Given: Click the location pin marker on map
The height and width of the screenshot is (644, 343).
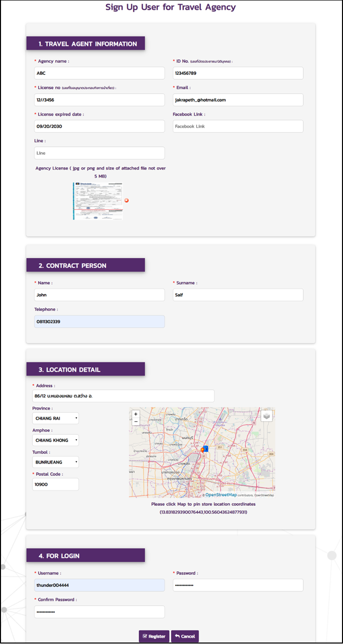Looking at the screenshot, I should coord(203,450).
